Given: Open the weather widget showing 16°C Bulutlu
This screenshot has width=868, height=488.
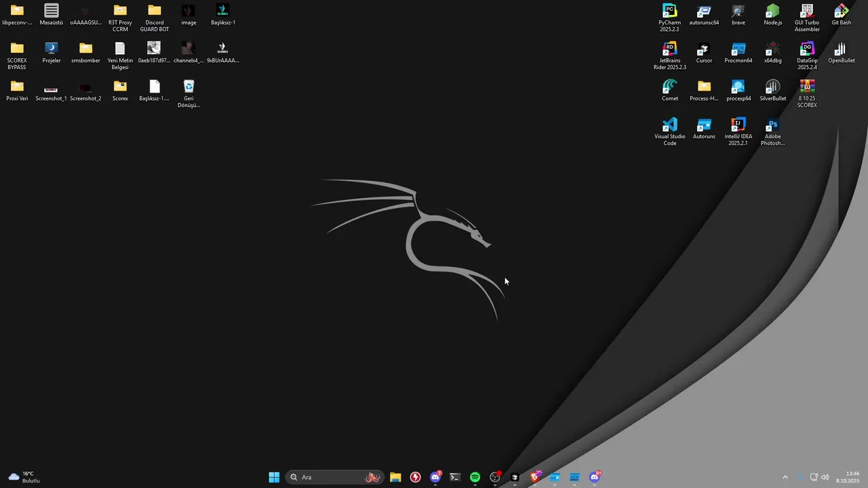Looking at the screenshot, I should [x=24, y=477].
